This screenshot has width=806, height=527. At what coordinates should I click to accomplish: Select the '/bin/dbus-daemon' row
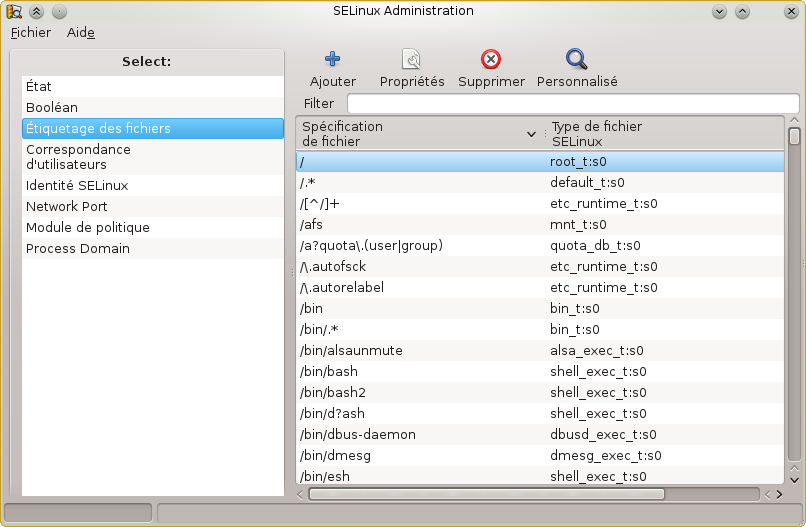click(540, 434)
